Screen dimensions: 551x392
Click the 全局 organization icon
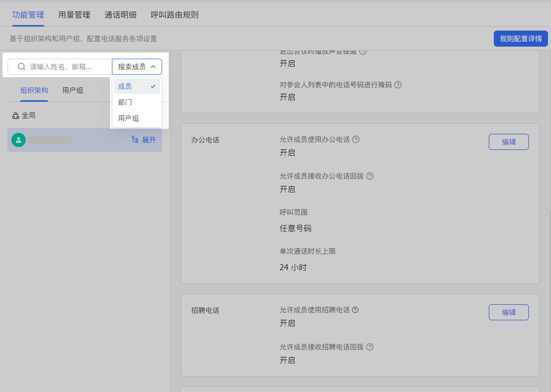16,116
